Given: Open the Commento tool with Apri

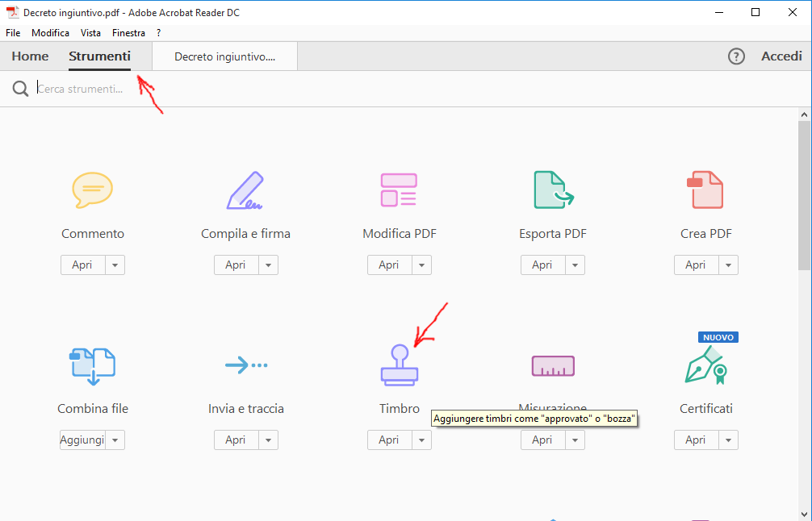Looking at the screenshot, I should [83, 265].
